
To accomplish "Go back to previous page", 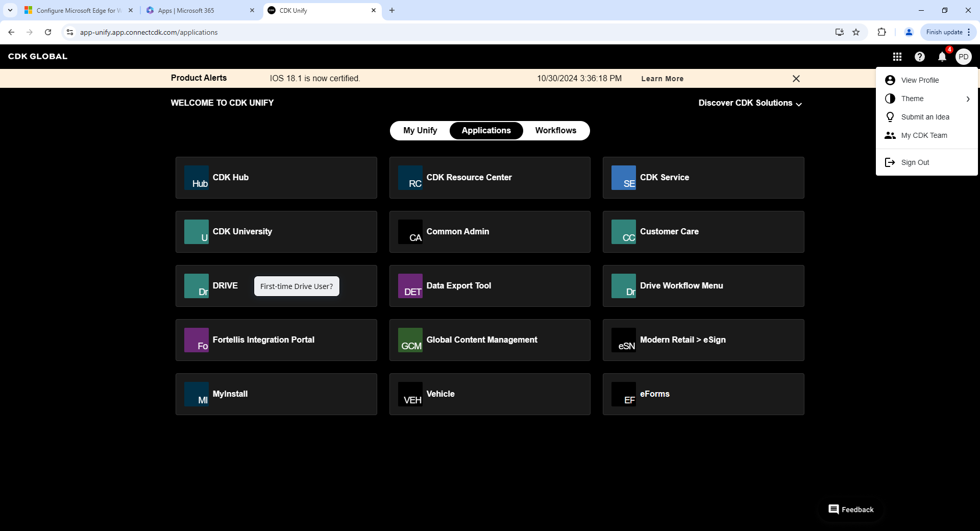I will pos(11,32).
